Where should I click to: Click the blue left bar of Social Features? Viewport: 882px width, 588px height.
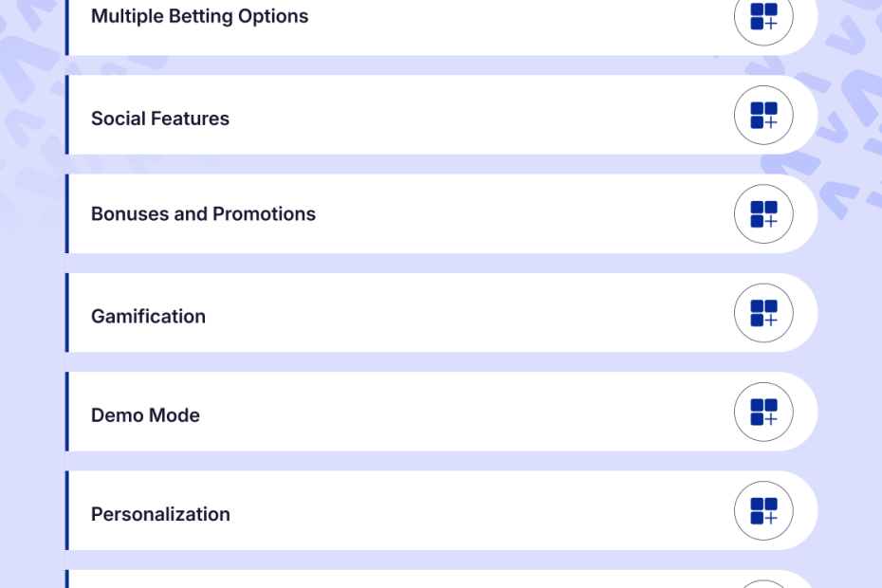pos(67,115)
